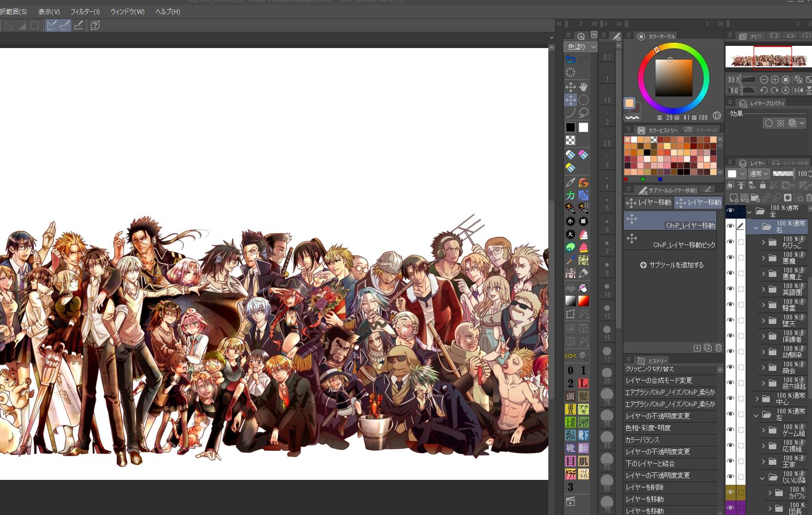
Task: Click カラーバランス history entry
Action: [x=670, y=439]
